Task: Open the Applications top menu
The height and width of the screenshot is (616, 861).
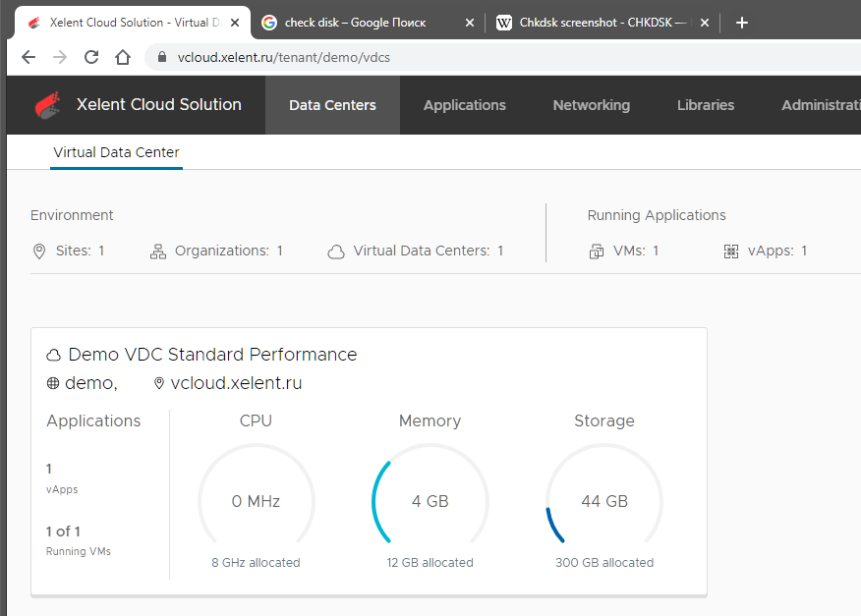Action: (465, 105)
